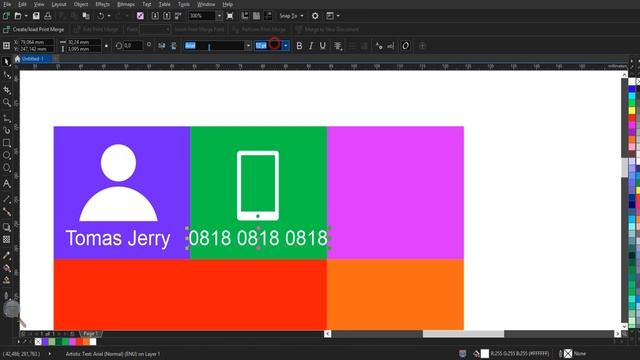Toggle mirror horizontally button
Viewport: 640px width, 360px height.
[162, 46]
